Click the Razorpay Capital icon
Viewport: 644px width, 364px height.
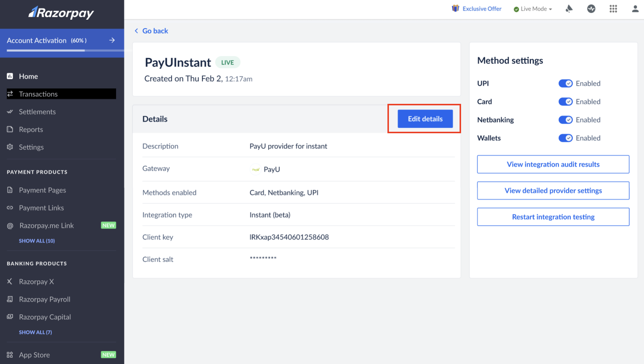pos(10,317)
